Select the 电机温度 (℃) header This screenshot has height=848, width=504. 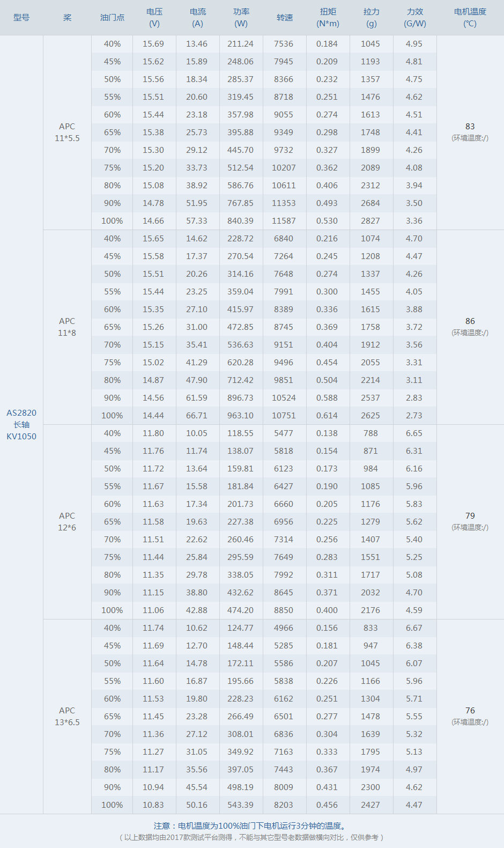pyautogui.click(x=470, y=18)
